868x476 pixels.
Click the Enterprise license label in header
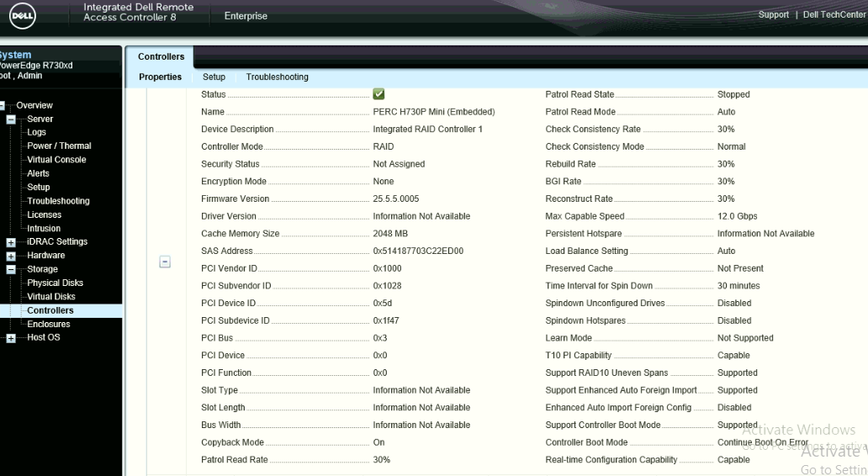coord(246,16)
